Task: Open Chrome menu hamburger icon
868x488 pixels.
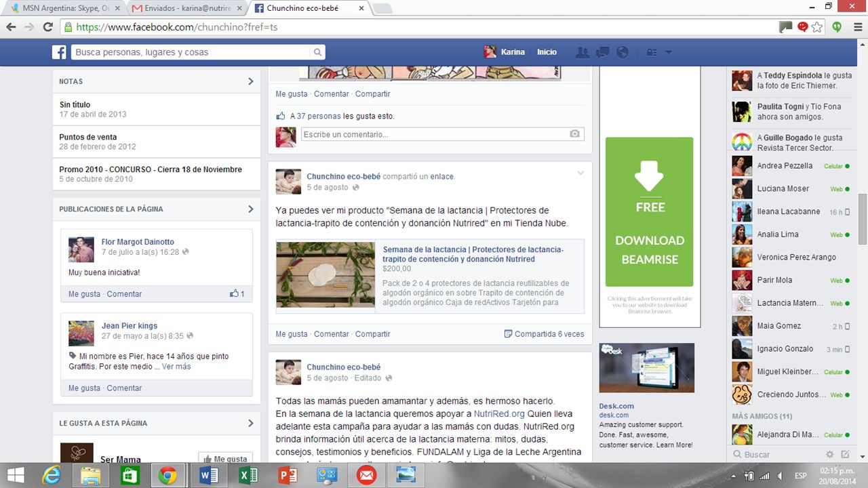Action: pos(856,27)
